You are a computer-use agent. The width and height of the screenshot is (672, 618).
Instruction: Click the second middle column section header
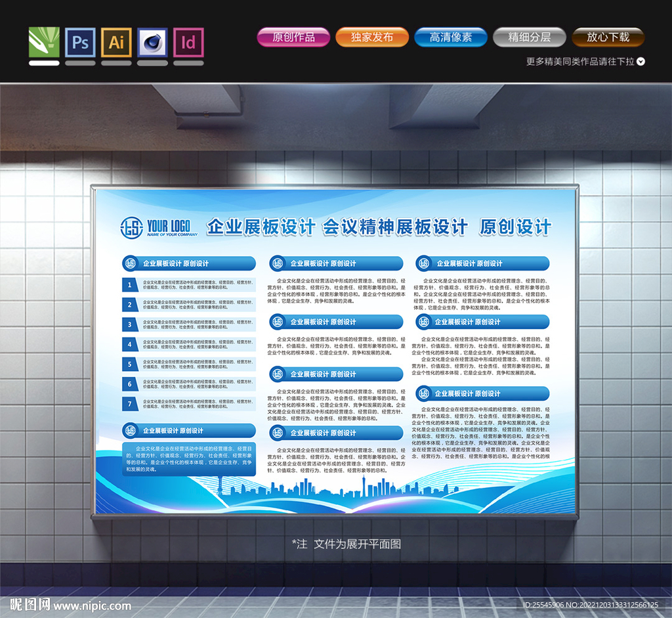337,322
